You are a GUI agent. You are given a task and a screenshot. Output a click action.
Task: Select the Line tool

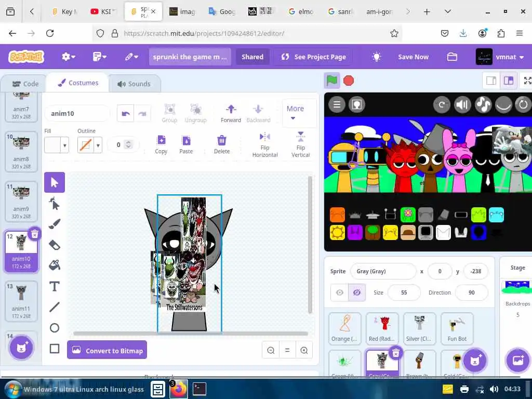click(x=54, y=307)
